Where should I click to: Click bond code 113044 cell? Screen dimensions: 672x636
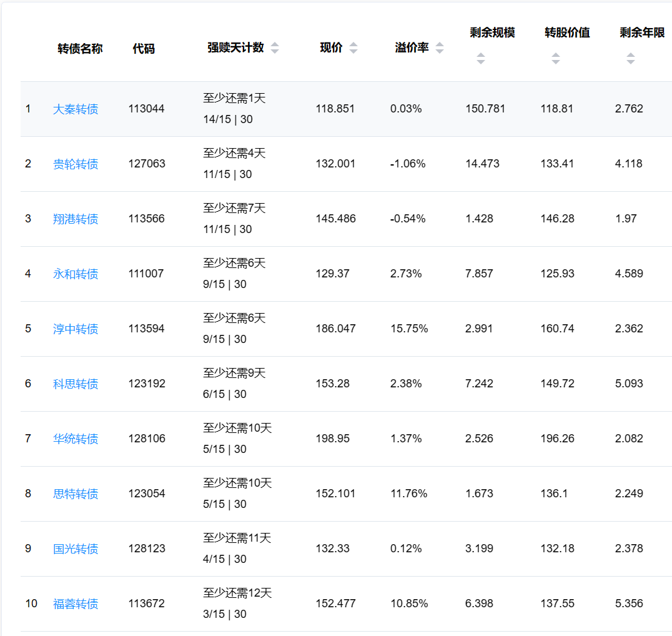click(x=147, y=109)
